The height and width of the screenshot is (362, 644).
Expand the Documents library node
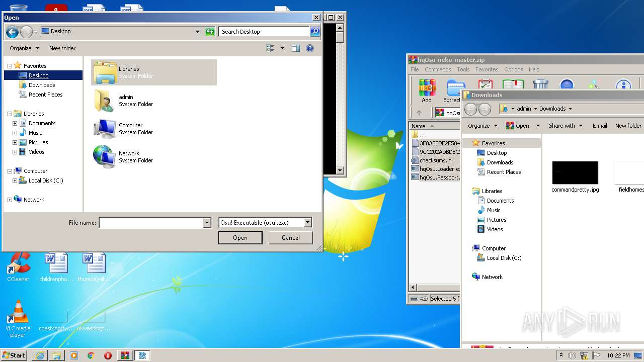click(15, 123)
